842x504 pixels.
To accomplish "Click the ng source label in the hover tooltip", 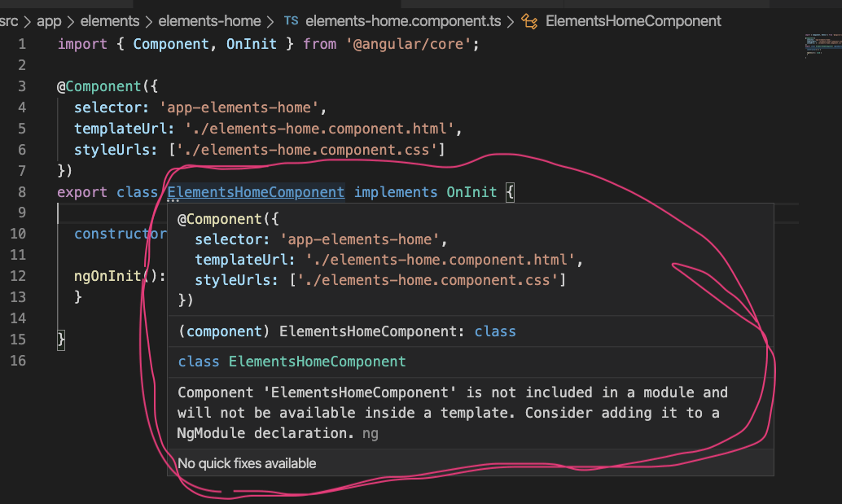I will coord(370,433).
